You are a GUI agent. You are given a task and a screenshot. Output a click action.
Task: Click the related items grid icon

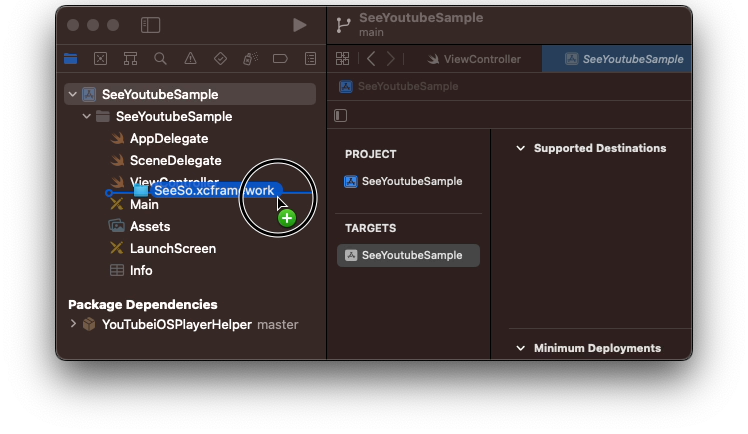click(343, 59)
